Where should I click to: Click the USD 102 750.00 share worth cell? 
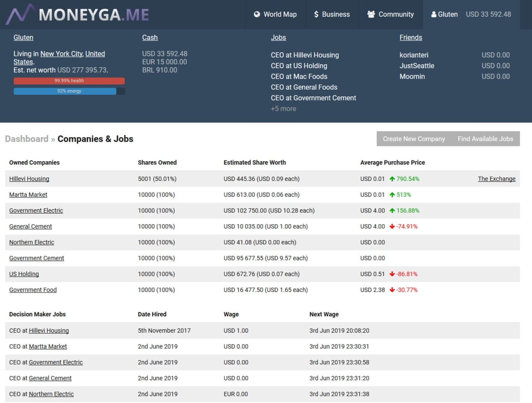(x=269, y=210)
